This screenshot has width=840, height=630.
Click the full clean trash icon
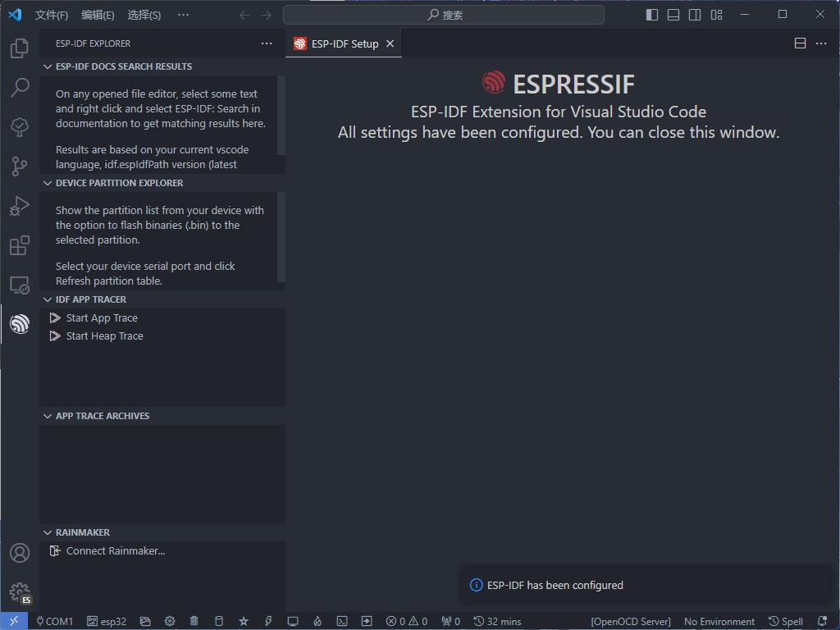pyautogui.click(x=194, y=621)
